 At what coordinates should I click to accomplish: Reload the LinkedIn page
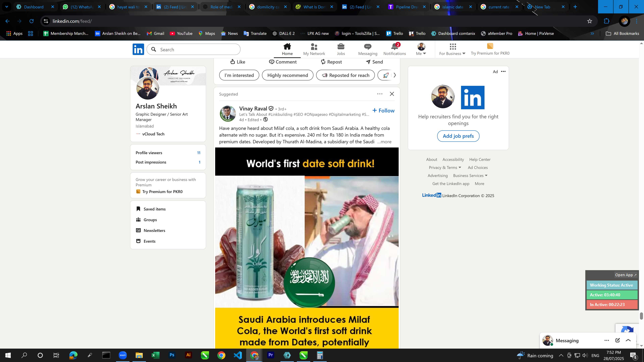[32, 21]
